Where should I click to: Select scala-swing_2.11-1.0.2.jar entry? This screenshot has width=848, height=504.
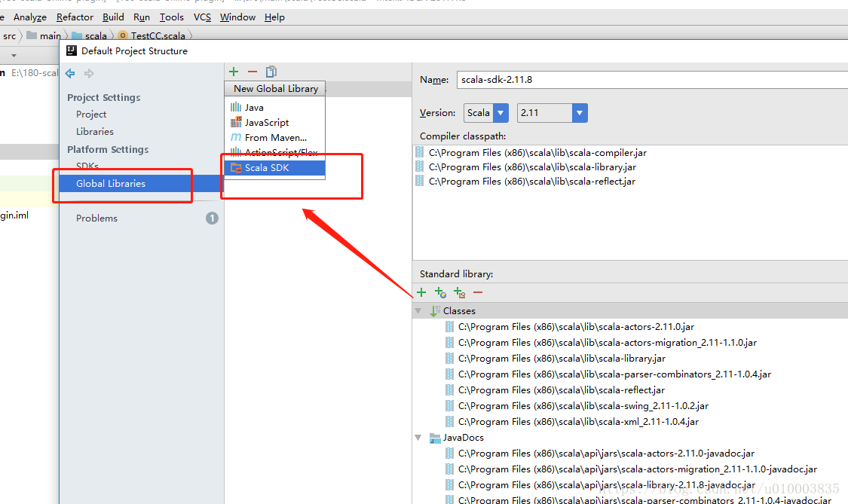coord(583,405)
